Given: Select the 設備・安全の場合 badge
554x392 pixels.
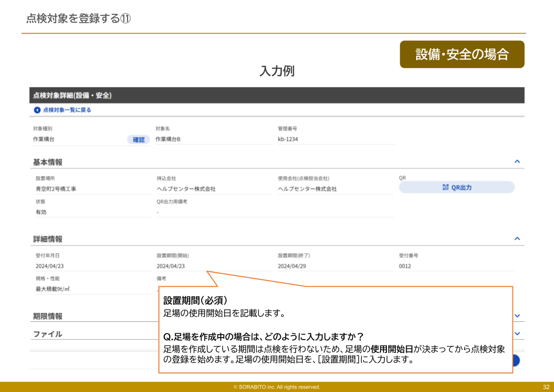Looking at the screenshot, I should click(462, 54).
